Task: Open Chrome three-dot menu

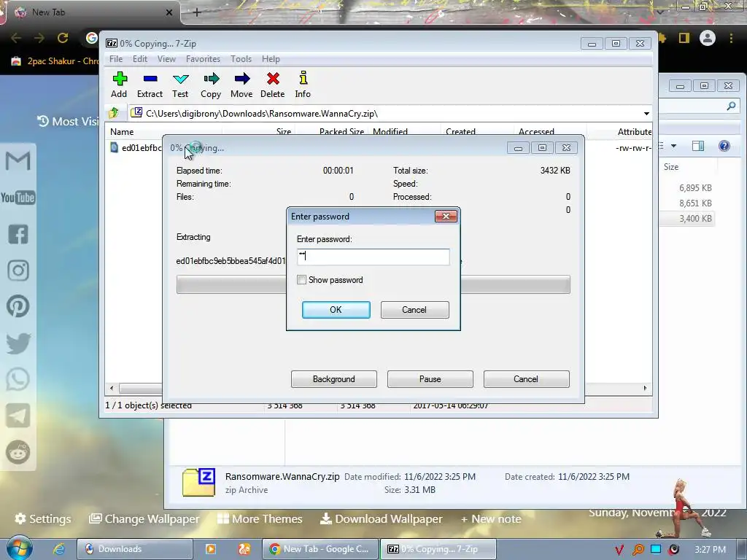Action: click(x=731, y=38)
